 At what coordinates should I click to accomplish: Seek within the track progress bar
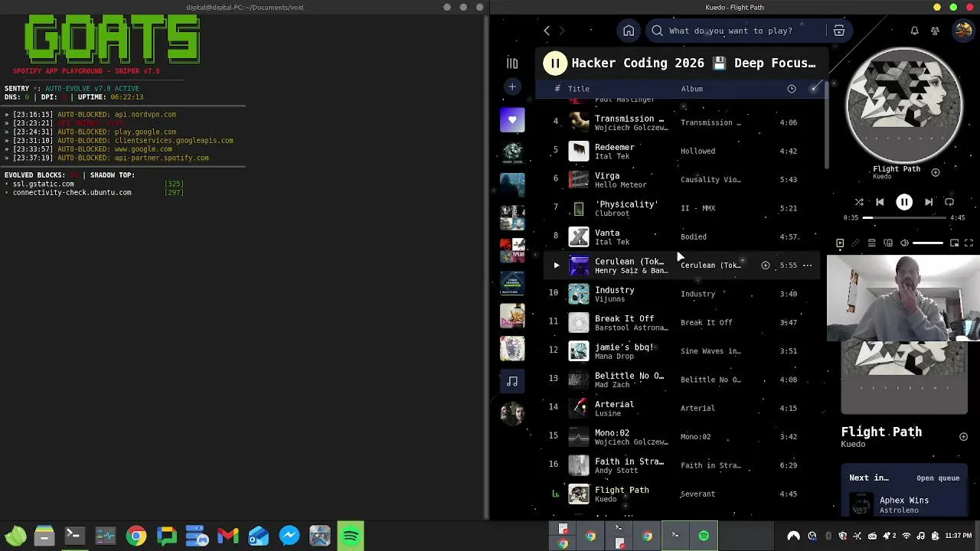pyautogui.click(x=903, y=217)
